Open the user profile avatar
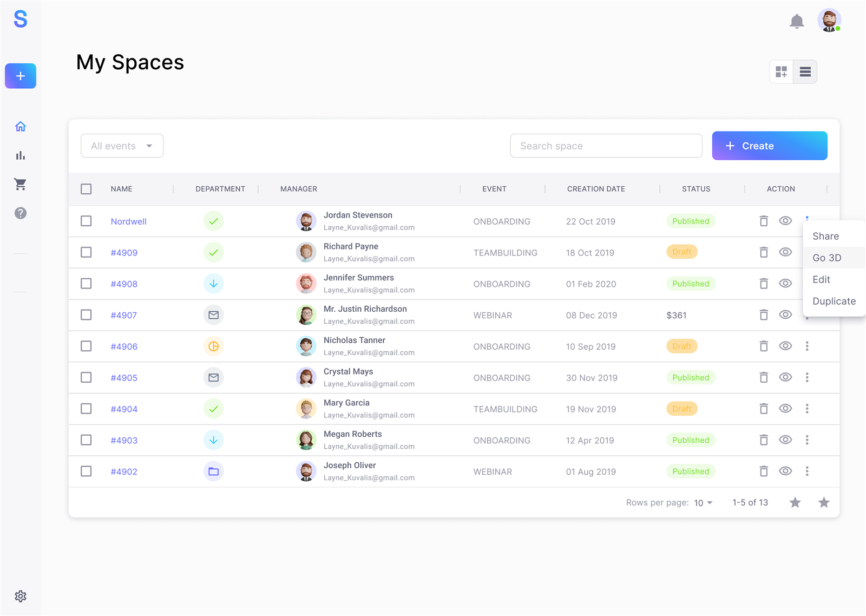 coord(829,21)
